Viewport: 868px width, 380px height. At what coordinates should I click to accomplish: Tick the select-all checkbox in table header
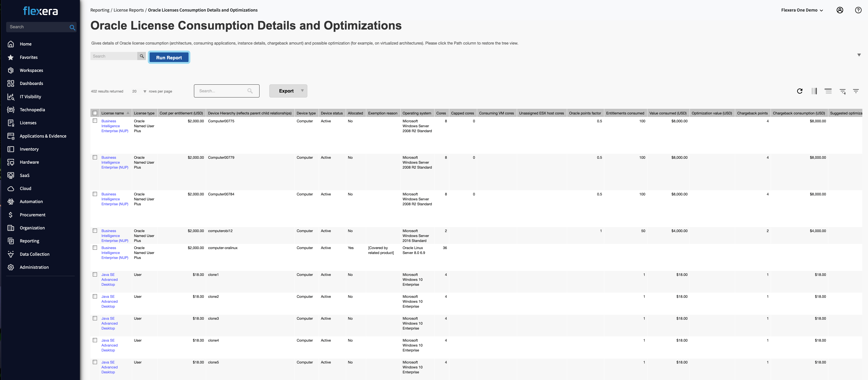point(95,113)
